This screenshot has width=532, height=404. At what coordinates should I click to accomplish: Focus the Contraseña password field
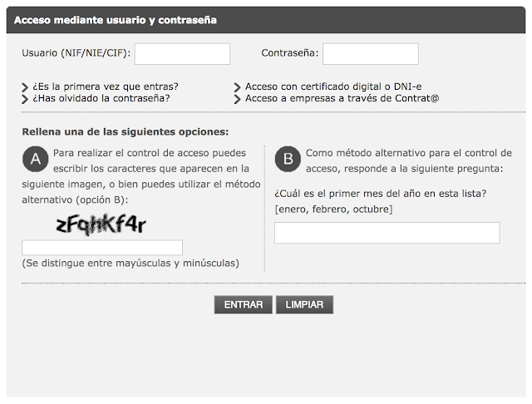coord(370,54)
